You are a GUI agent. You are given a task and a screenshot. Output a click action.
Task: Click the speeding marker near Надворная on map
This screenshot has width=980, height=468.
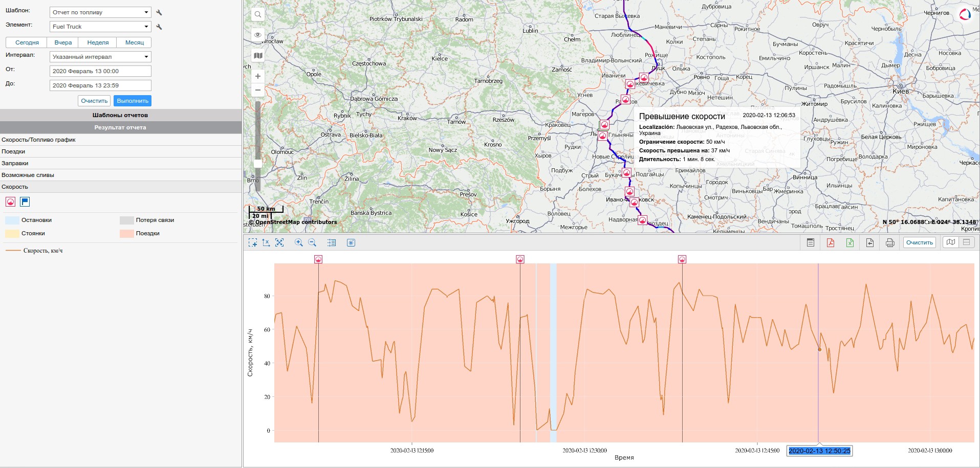643,220
